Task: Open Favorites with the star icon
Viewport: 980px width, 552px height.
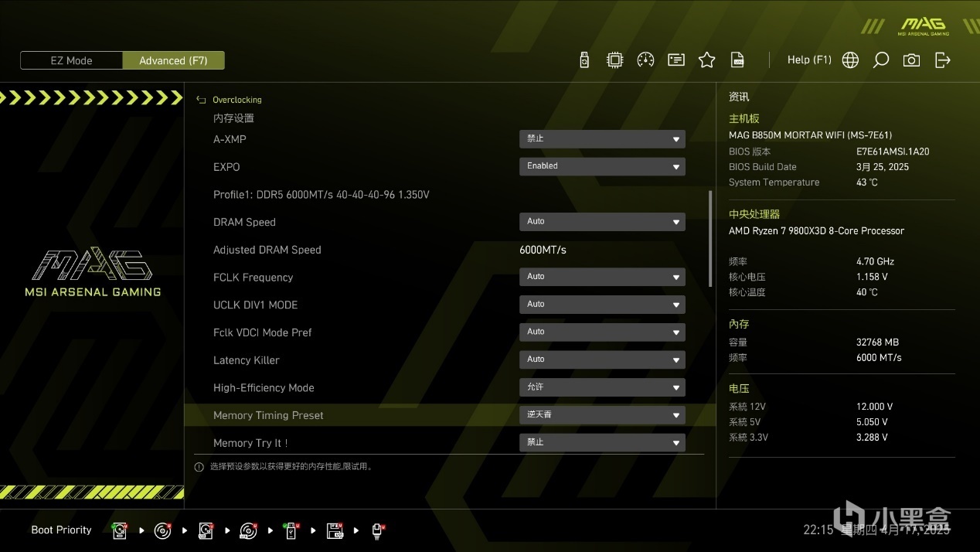Action: point(706,60)
